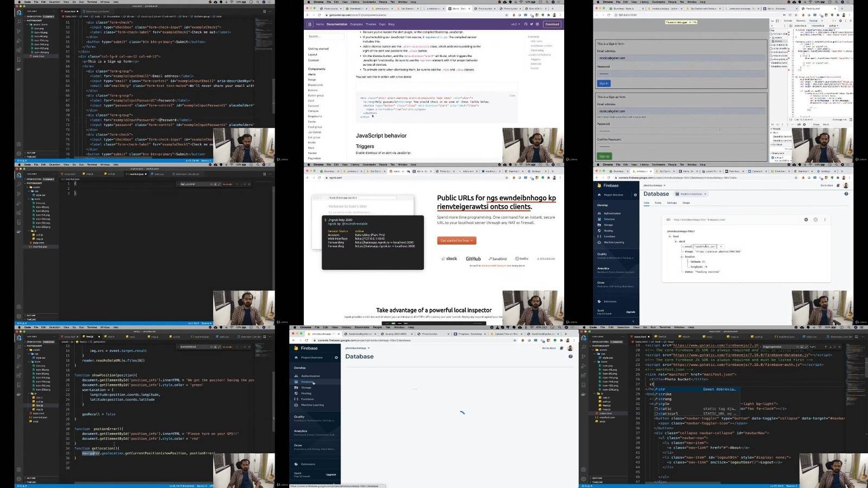This screenshot has height=488, width=868.
Task: Click the GitHub icon in Bootstrap docs navbar
Action: tap(526, 24)
